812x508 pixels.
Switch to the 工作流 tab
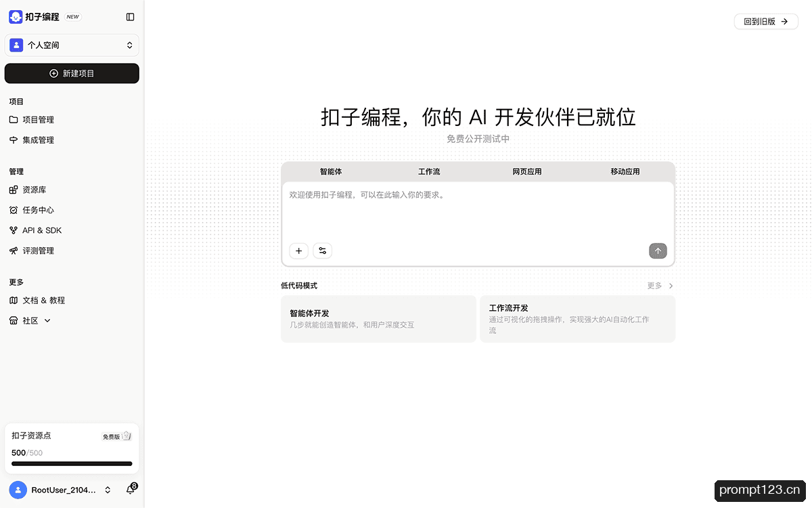[x=429, y=171]
